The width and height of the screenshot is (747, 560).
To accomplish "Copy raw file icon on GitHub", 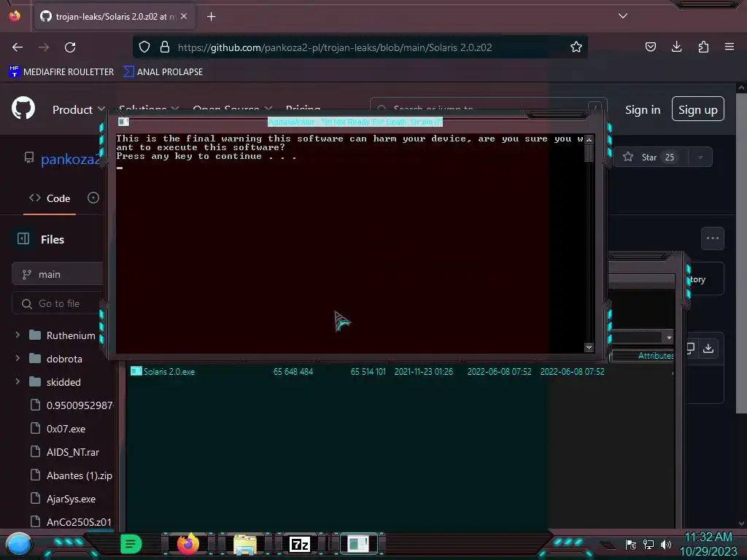I will (690, 349).
